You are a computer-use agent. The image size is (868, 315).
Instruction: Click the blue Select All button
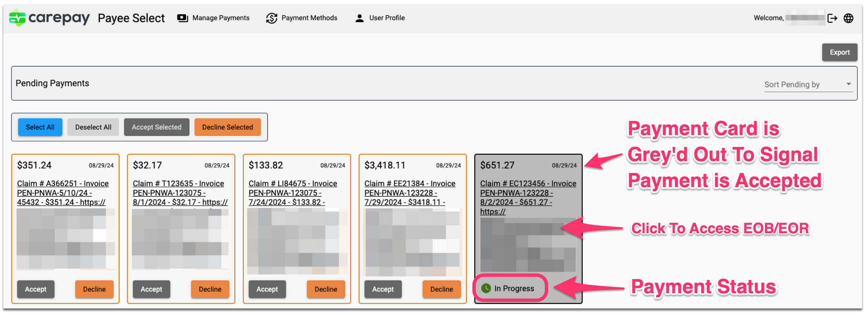pos(40,127)
